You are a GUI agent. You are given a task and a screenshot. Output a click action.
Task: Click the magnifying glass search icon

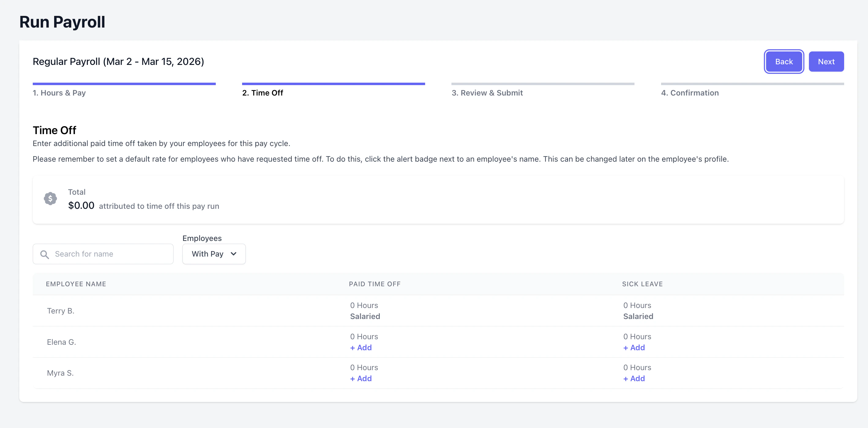pyautogui.click(x=44, y=254)
